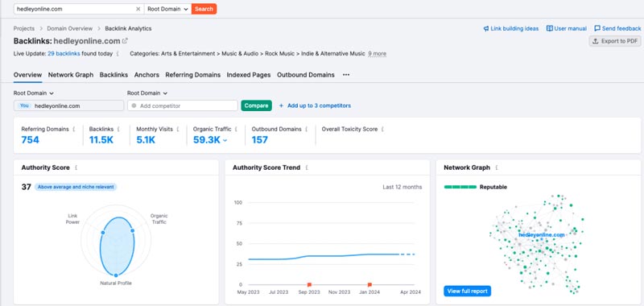The width and height of the screenshot is (644, 306).
Task: Open the Anchors tab
Action: coord(147,75)
